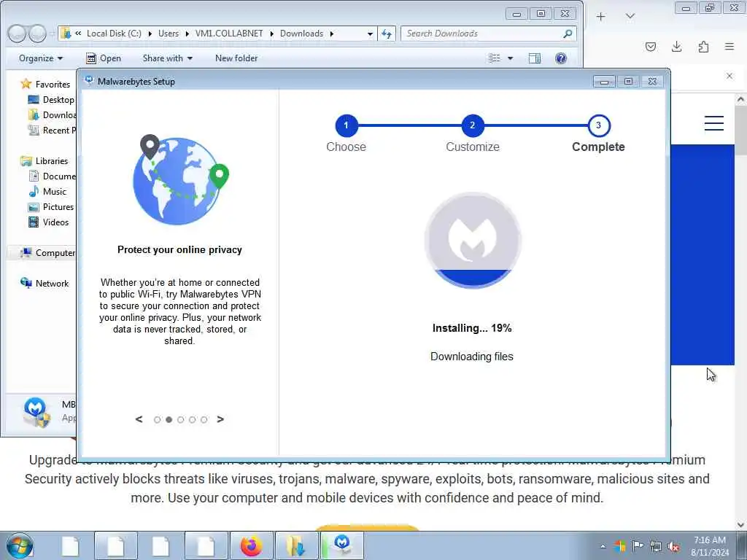Image resolution: width=747 pixels, height=560 pixels.
Task: Click VM1.COLLABNET in the address path
Action: click(229, 34)
